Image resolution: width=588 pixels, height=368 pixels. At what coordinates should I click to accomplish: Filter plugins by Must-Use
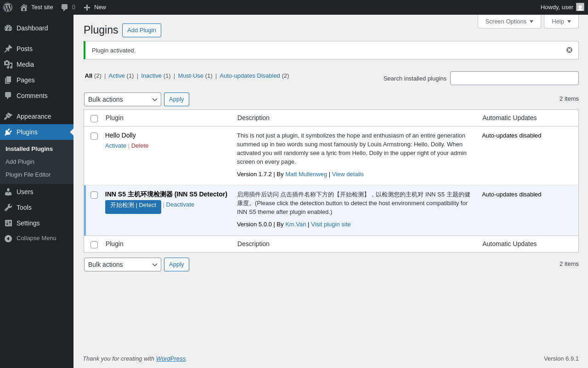click(x=191, y=76)
